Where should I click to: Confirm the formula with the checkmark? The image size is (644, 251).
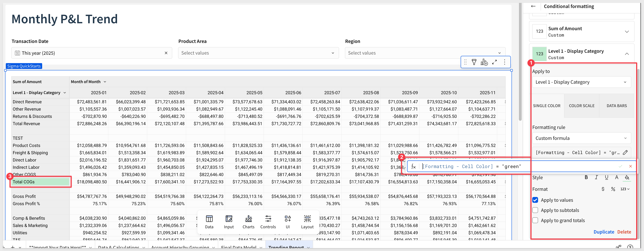(621, 166)
